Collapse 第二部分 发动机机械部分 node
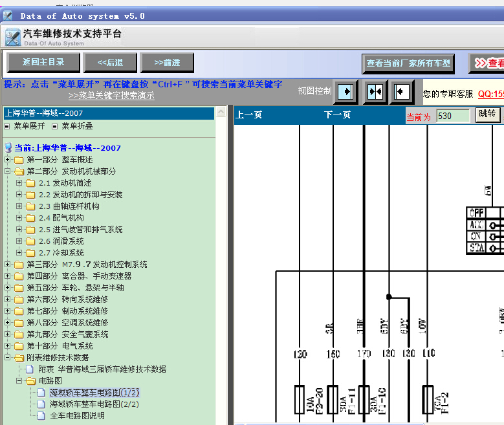Image resolution: width=504 pixels, height=425 pixels. pyautogui.click(x=7, y=171)
